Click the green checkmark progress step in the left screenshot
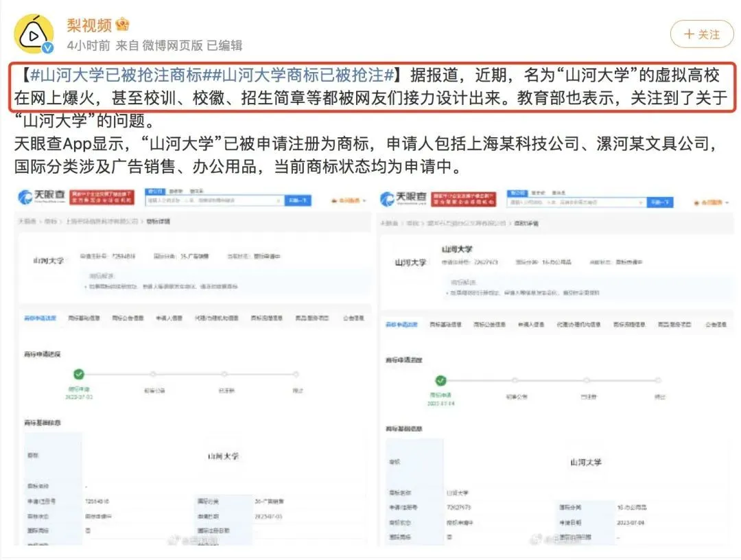The image size is (741, 560). [x=79, y=374]
